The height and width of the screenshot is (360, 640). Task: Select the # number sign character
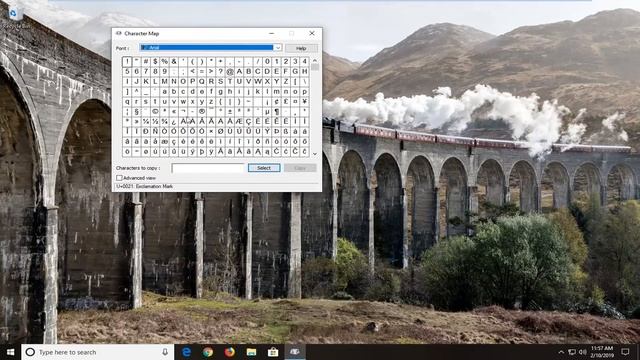(x=146, y=62)
